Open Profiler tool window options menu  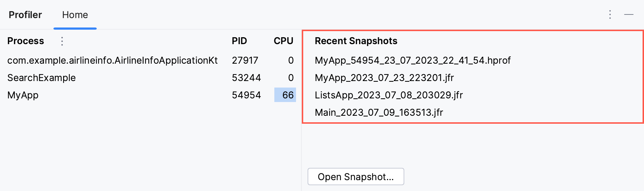coord(610,14)
